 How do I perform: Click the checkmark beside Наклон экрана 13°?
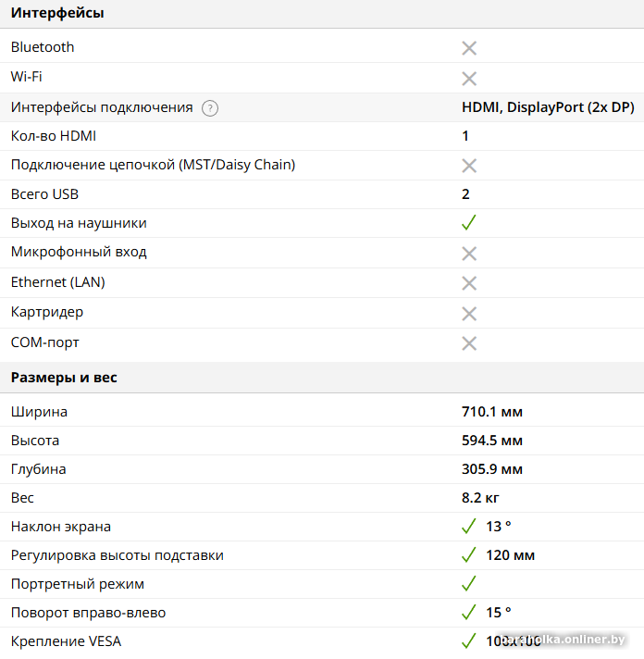coord(469,527)
